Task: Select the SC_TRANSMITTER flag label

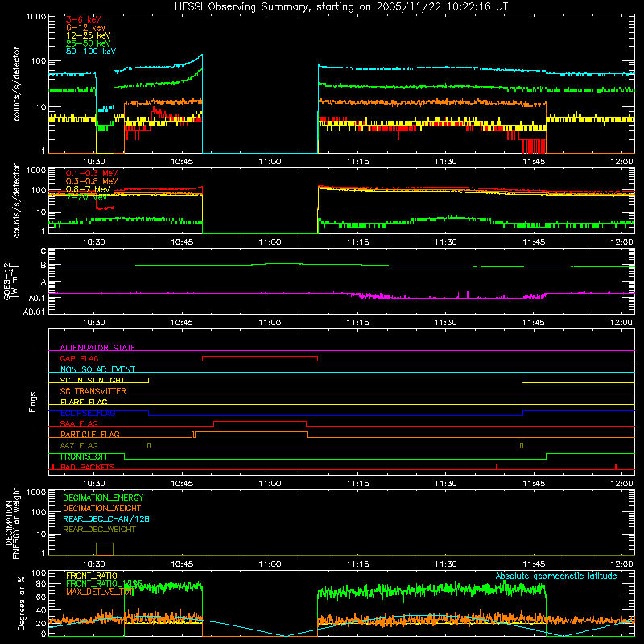Action: [x=93, y=390]
